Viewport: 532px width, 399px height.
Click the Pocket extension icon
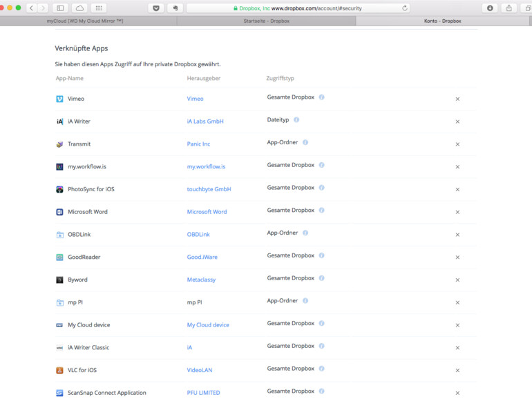(x=156, y=8)
